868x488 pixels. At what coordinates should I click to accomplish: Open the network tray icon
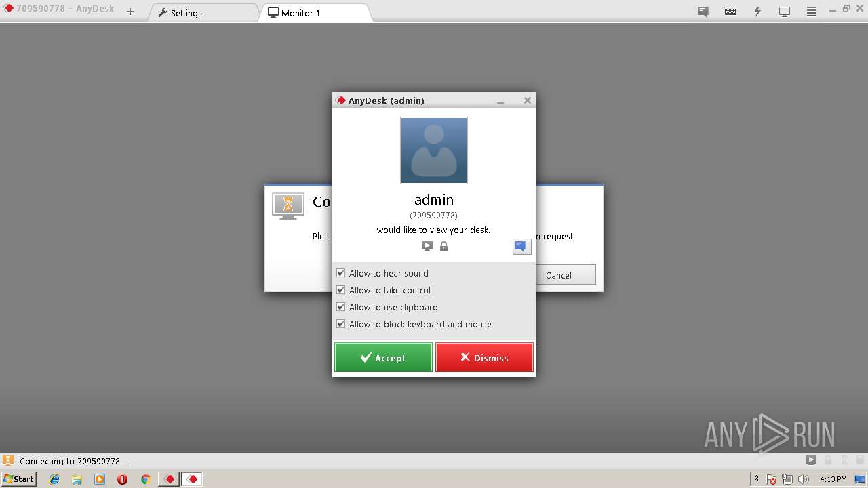pos(787,479)
